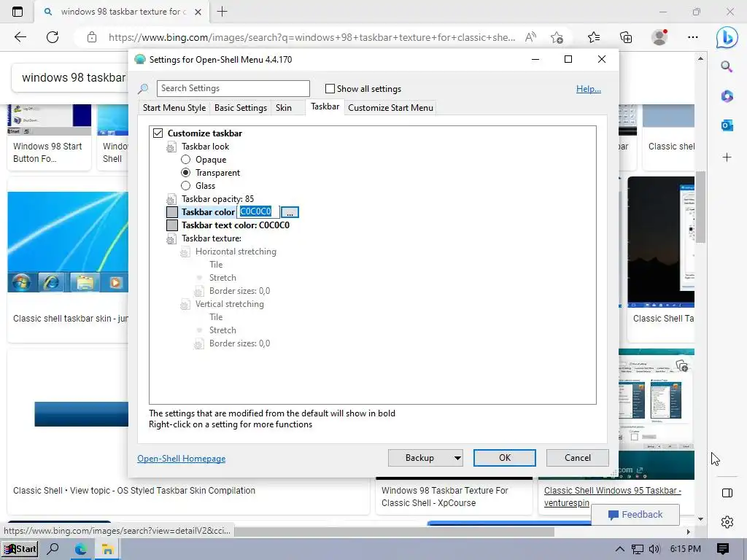Enable Show all settings checkbox
Viewport: 747px width, 560px height.
[x=330, y=88]
